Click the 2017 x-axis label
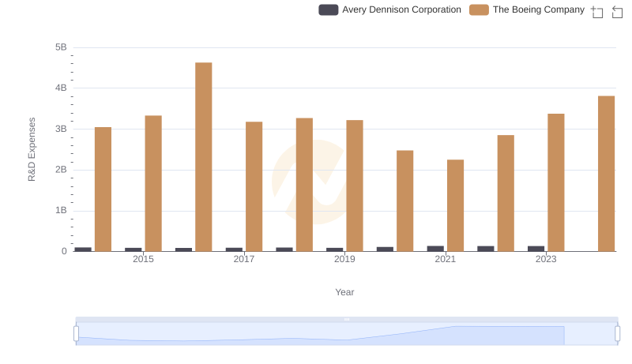The height and width of the screenshot is (364, 632). coord(244,259)
